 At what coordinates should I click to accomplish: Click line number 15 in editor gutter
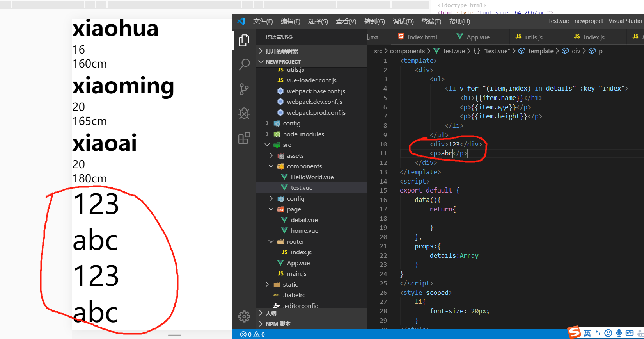[383, 190]
